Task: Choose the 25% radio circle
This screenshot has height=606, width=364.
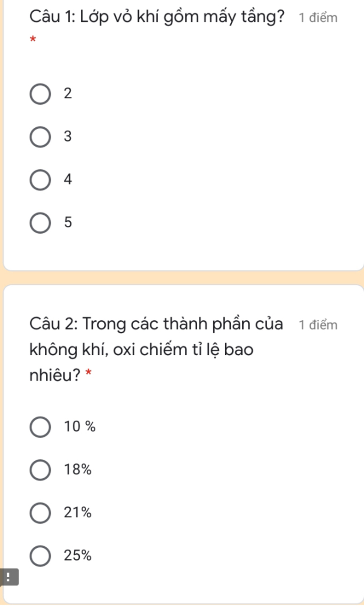Action: 40,556
